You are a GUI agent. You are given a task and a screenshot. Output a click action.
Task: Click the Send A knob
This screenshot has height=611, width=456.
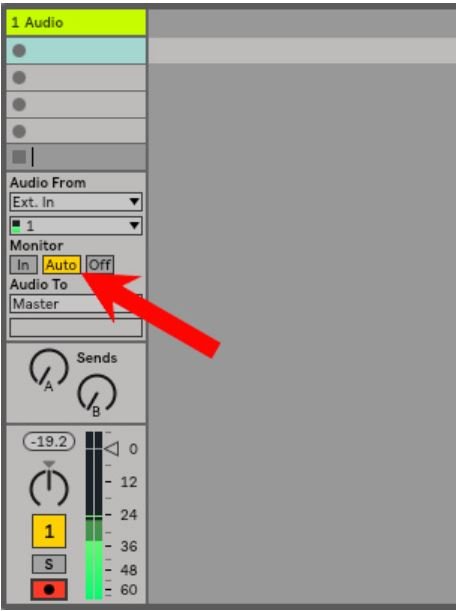coord(49,368)
